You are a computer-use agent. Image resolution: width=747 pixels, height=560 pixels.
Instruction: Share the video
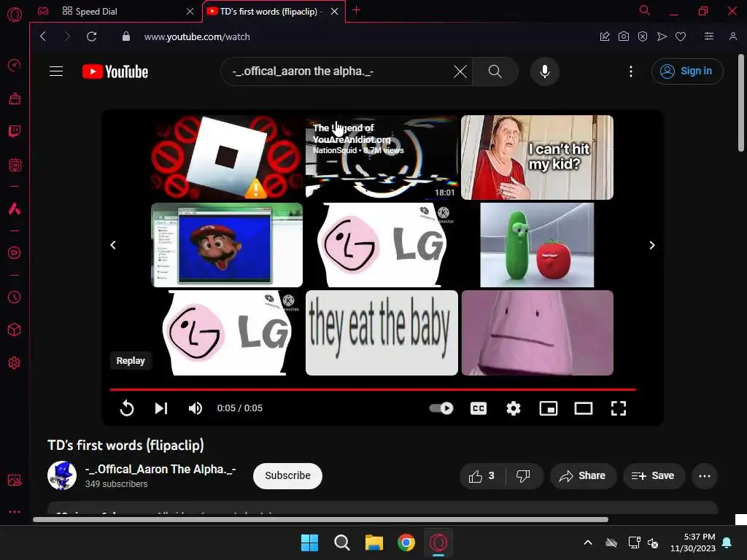[x=583, y=475]
